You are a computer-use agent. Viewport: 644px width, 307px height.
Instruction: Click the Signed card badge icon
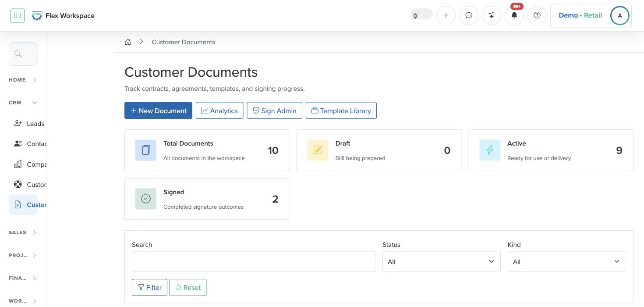(146, 199)
